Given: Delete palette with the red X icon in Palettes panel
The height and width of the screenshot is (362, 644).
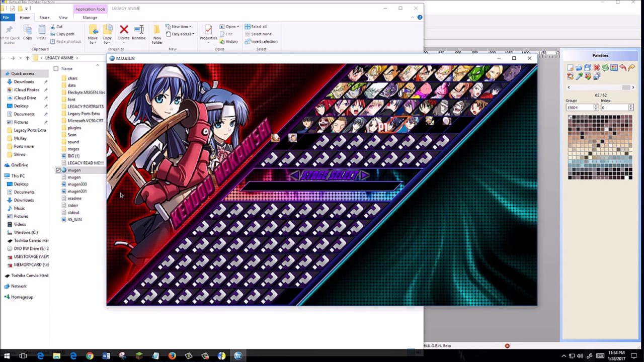Looking at the screenshot, I should (x=596, y=68).
